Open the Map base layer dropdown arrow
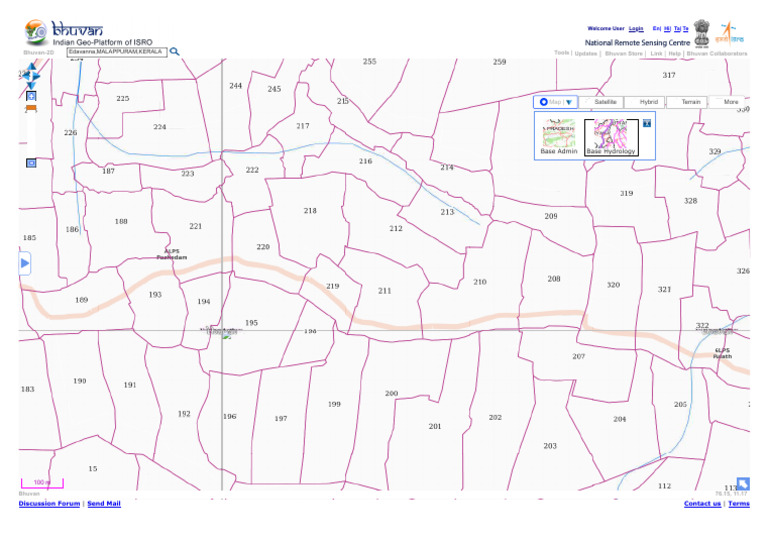The height and width of the screenshot is (543, 768). [569, 102]
